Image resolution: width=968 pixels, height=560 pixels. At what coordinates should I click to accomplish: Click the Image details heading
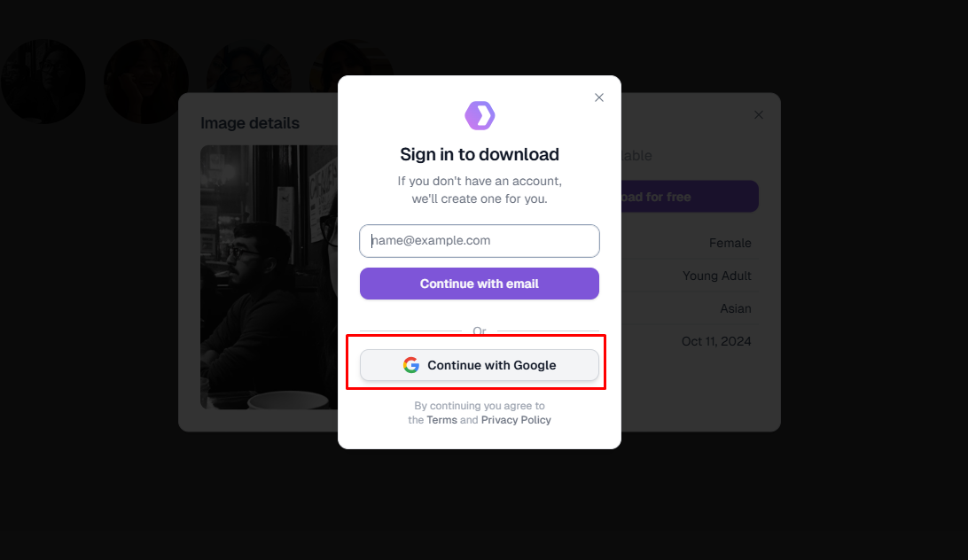(x=250, y=123)
